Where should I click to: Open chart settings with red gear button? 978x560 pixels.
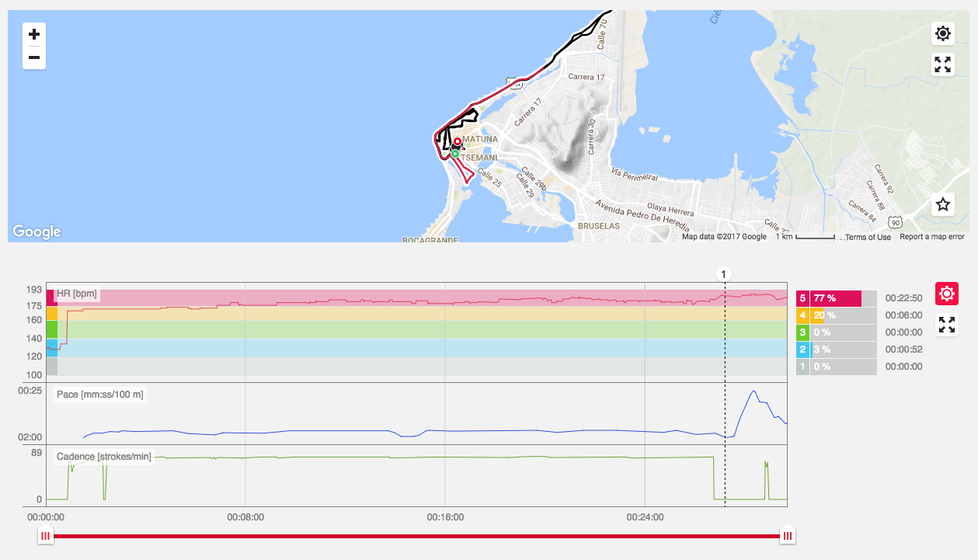[946, 294]
